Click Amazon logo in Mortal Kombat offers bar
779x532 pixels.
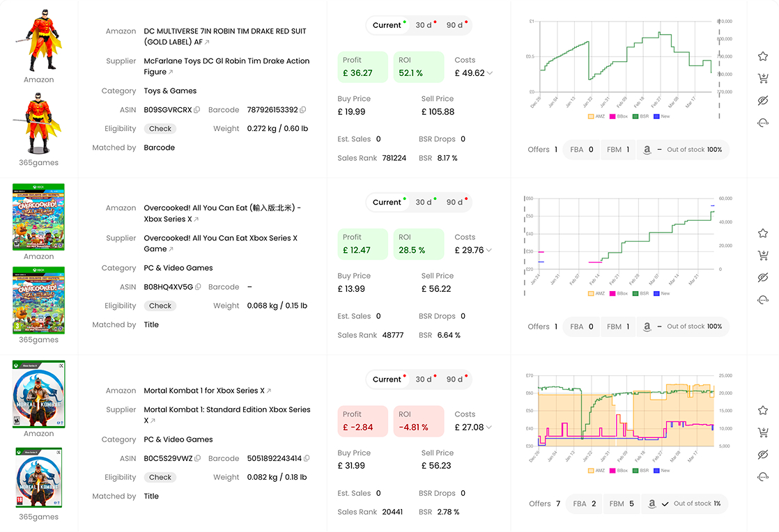point(651,503)
